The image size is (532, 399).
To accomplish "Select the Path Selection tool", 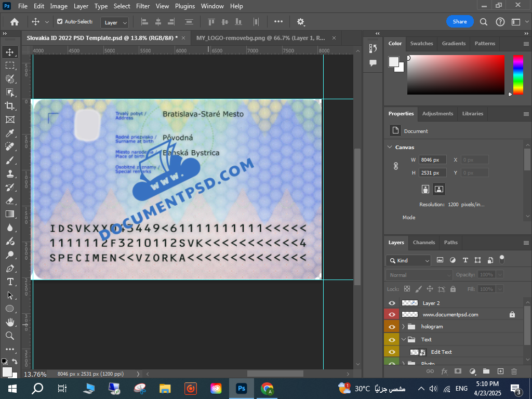I will 10,295.
